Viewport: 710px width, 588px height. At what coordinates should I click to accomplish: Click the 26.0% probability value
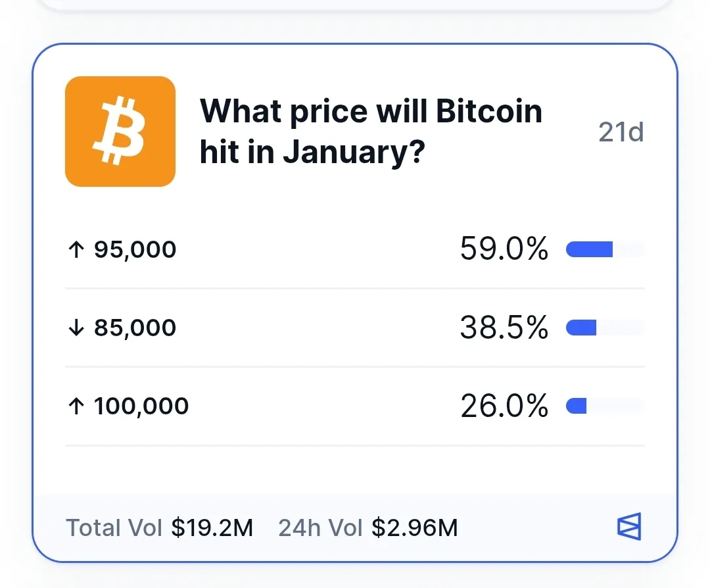[x=504, y=406]
